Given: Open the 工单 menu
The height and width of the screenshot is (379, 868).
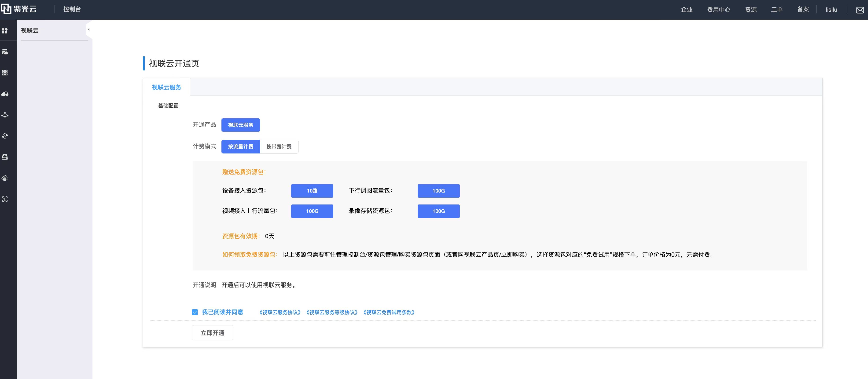Looking at the screenshot, I should pyautogui.click(x=777, y=10).
